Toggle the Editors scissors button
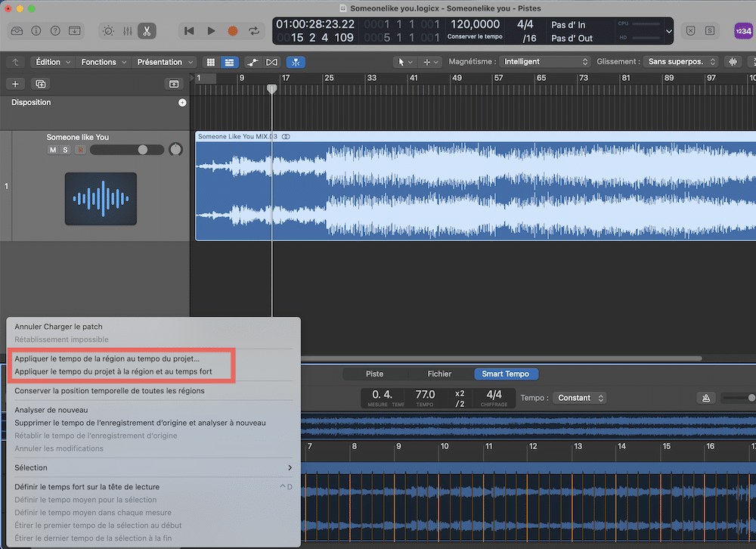Image resolution: width=756 pixels, height=549 pixels. click(x=147, y=31)
